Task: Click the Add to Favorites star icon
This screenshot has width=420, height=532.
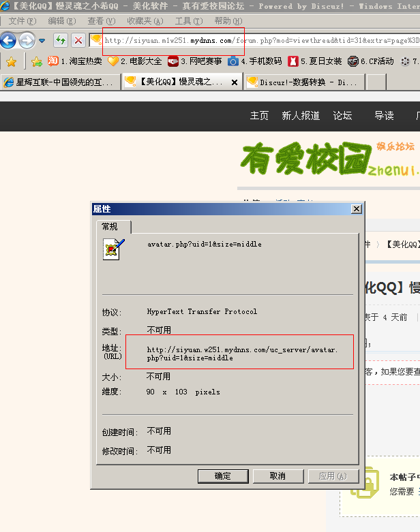Action: click(36, 61)
